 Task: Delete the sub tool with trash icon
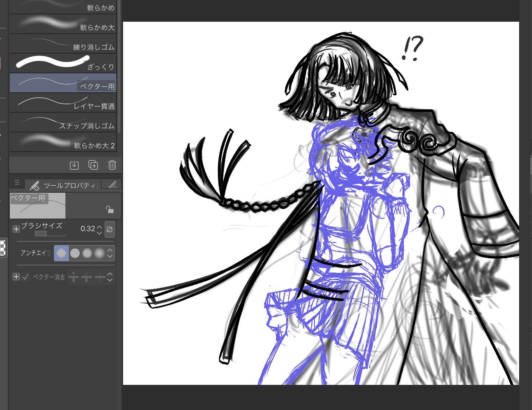coord(112,165)
